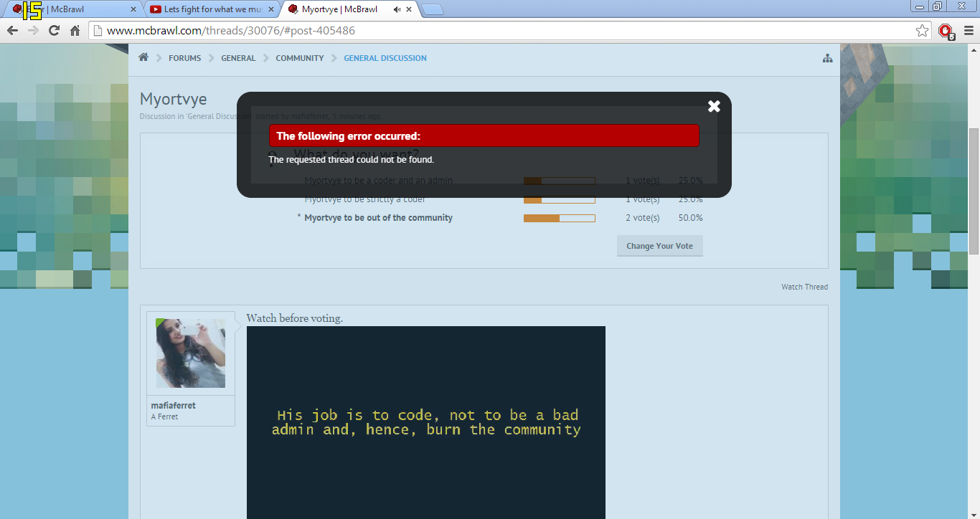This screenshot has height=519, width=980.
Task: Click the scrollbar up arrow
Action: pyautogui.click(x=974, y=49)
